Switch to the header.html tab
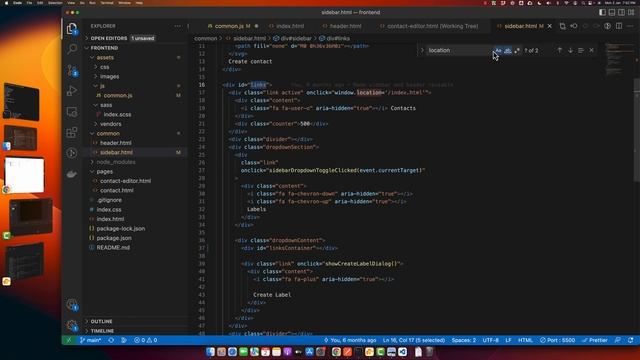The image size is (640, 360). coord(345,26)
